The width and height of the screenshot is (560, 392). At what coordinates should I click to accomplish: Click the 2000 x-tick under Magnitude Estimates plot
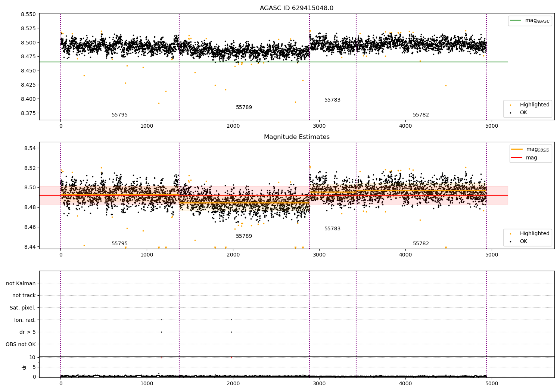pyautogui.click(x=233, y=255)
